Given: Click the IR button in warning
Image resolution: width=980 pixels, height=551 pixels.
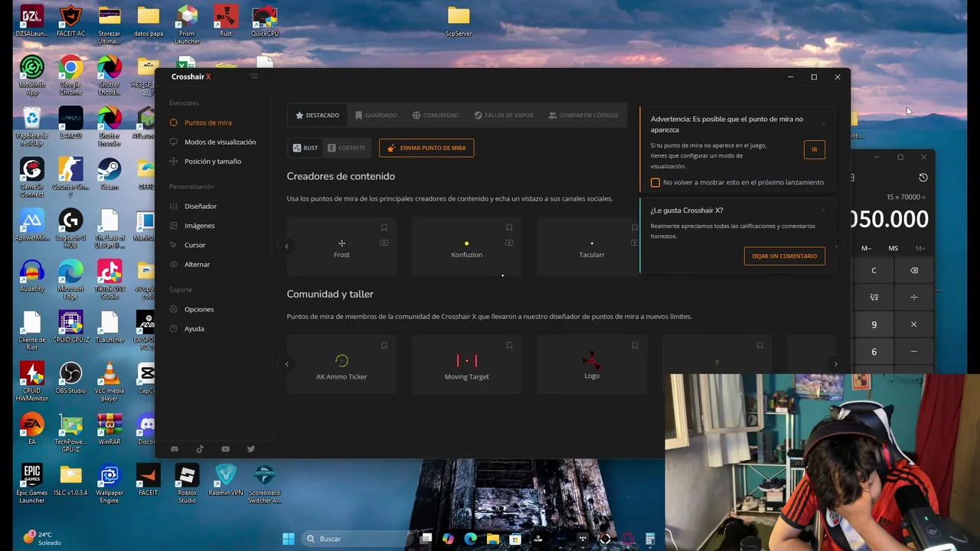Looking at the screenshot, I should (815, 149).
